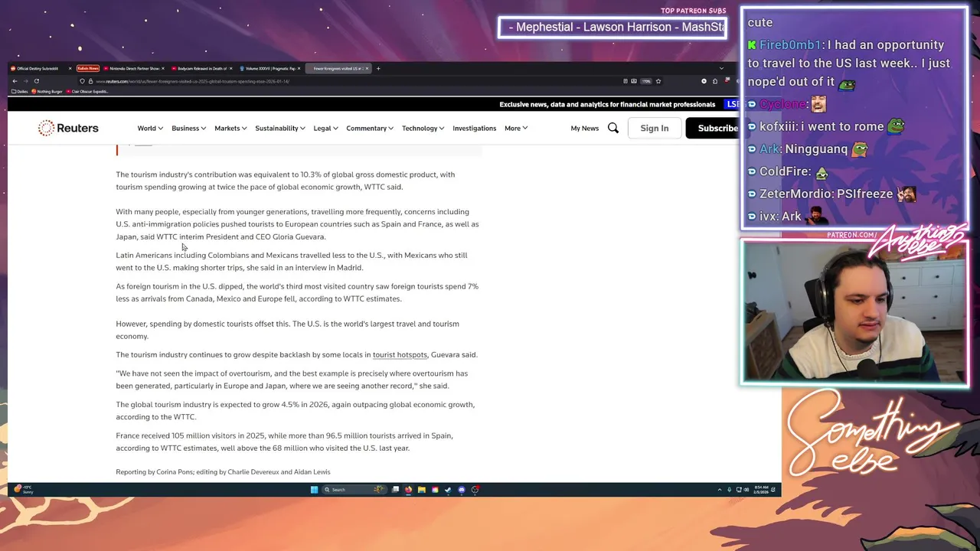Screen dimensions: 980x551
Task: Close the Official Destiny Subreddit tab
Action: [x=70, y=68]
